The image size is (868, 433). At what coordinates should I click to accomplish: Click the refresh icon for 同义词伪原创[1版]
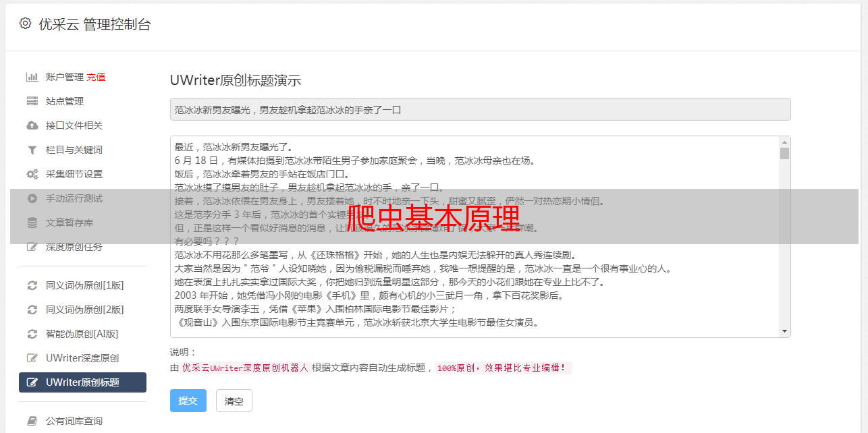[x=32, y=285]
